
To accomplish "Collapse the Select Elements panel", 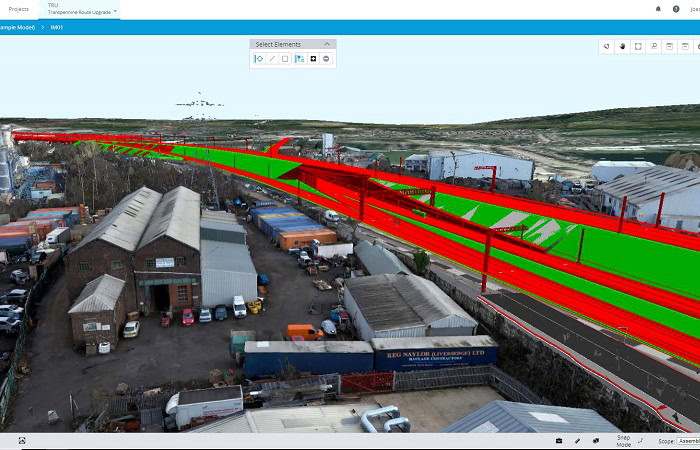I will (326, 44).
